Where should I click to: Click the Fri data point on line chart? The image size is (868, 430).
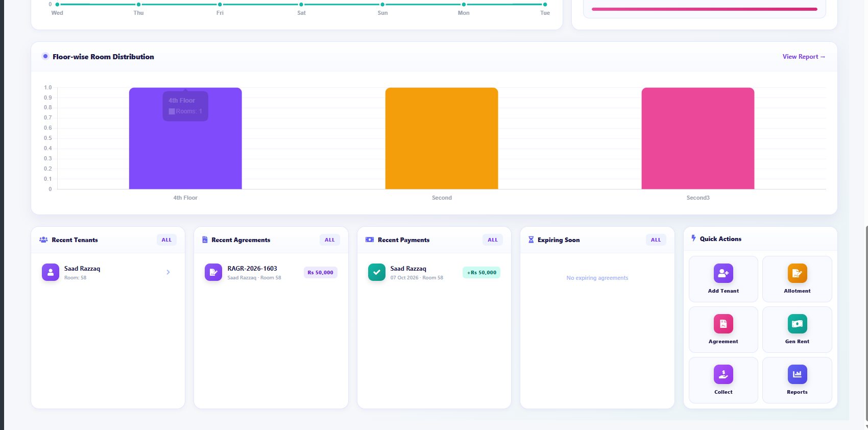click(220, 5)
